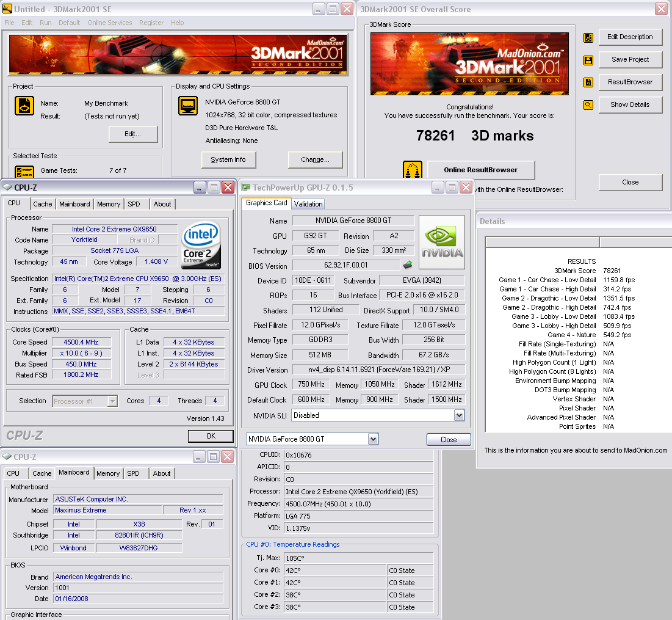Screen dimensions: 672x620
Task: Click OK in the upper CPU-Z window
Action: pyautogui.click(x=211, y=436)
